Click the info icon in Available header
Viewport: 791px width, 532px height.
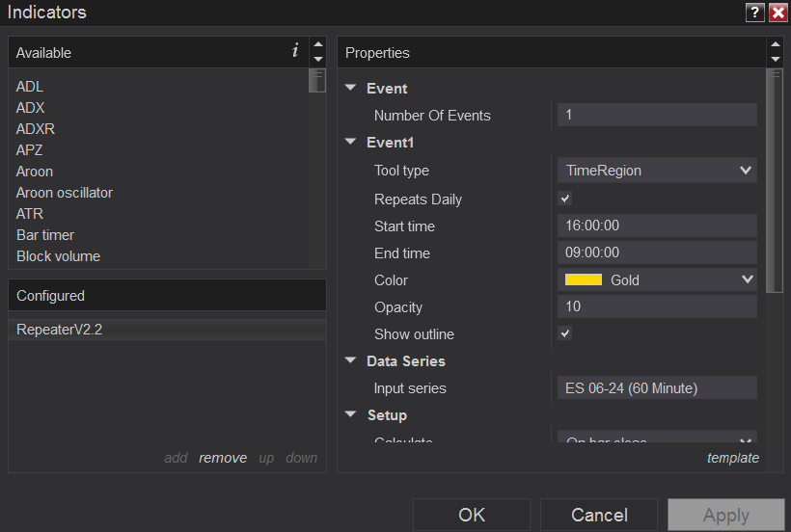pos(295,52)
